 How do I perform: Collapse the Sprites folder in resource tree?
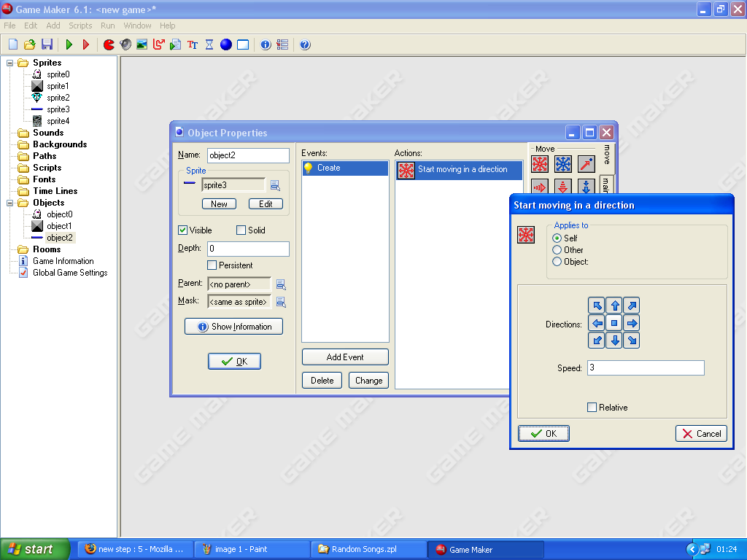(x=10, y=63)
